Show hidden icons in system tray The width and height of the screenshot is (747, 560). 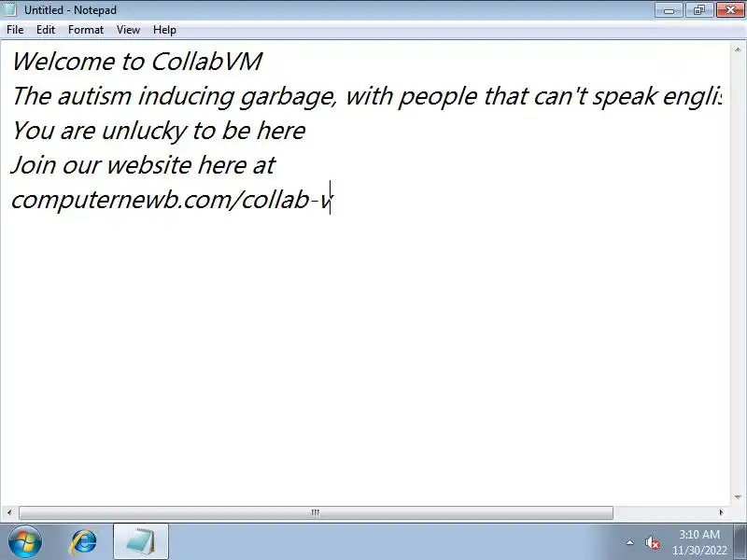coord(629,542)
